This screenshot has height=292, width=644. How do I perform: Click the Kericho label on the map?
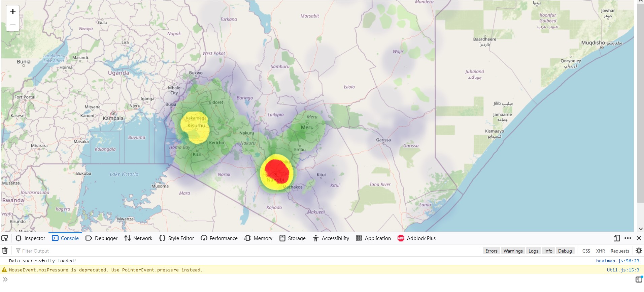click(x=216, y=143)
